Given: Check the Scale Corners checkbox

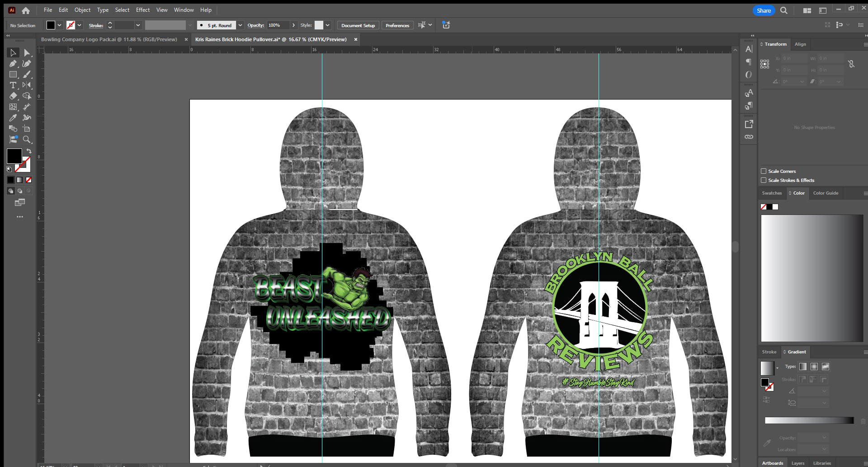Looking at the screenshot, I should click(x=764, y=171).
